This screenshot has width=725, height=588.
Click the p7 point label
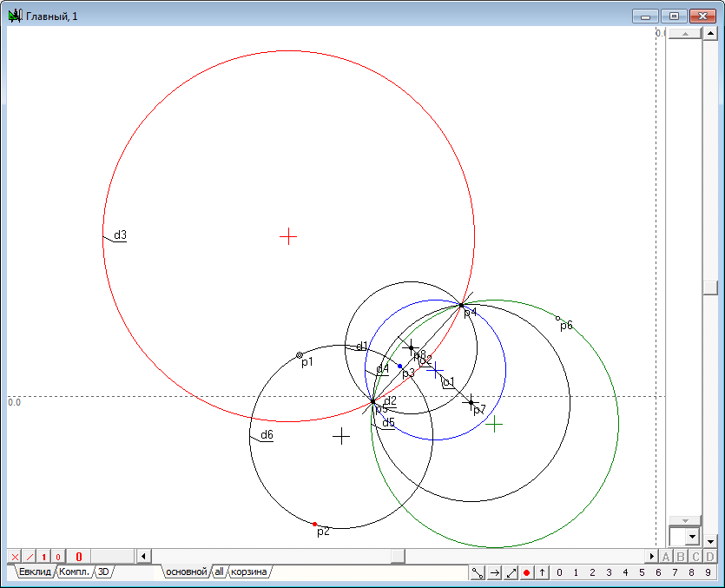tap(479, 409)
